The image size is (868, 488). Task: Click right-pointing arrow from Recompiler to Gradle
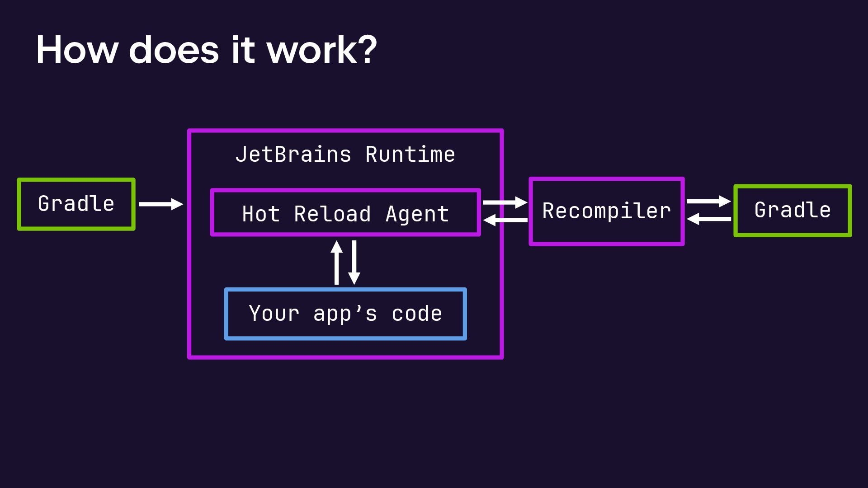708,201
